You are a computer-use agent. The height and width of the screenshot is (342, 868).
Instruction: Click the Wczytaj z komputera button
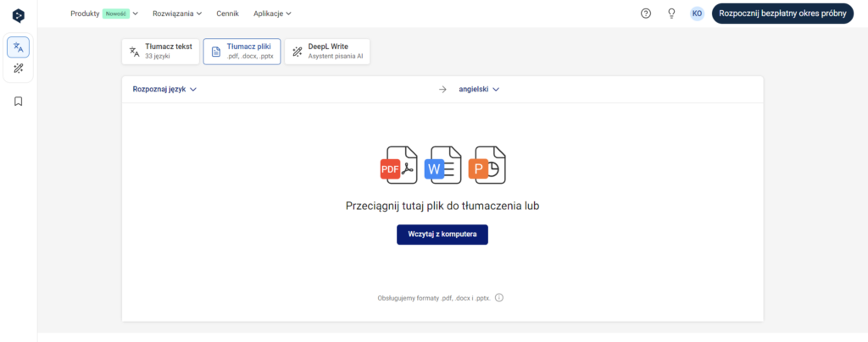pos(442,234)
